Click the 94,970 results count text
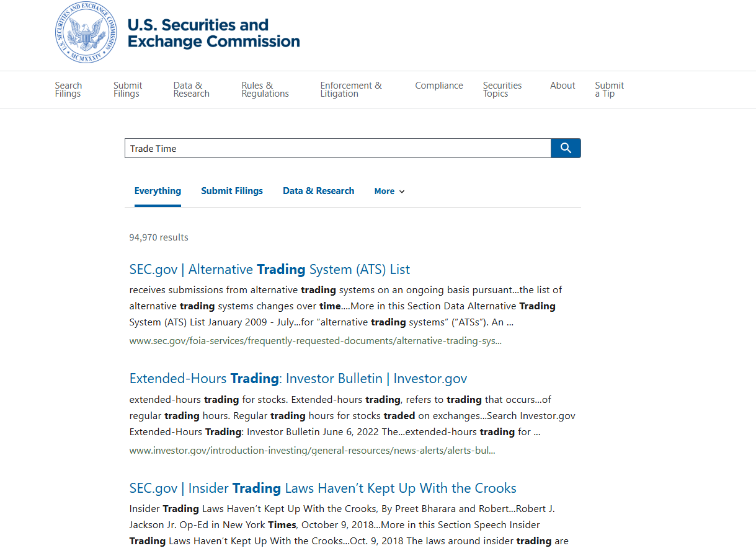756x556 pixels. 159,237
